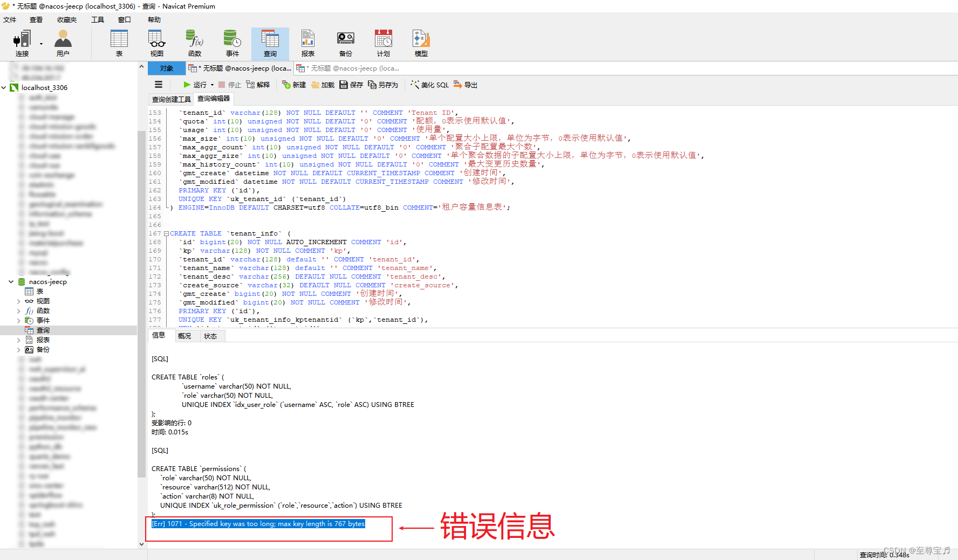Click 美化 SQL (Beautify SQL) button
The width and height of the screenshot is (958, 560).
(429, 85)
